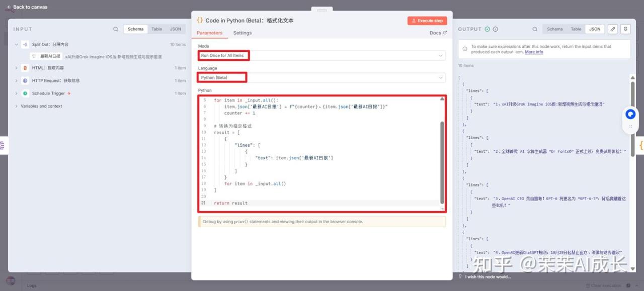The image size is (644, 291).
Task: Open the Language dropdown showing Python (Beta)
Action: pyautogui.click(x=321, y=78)
